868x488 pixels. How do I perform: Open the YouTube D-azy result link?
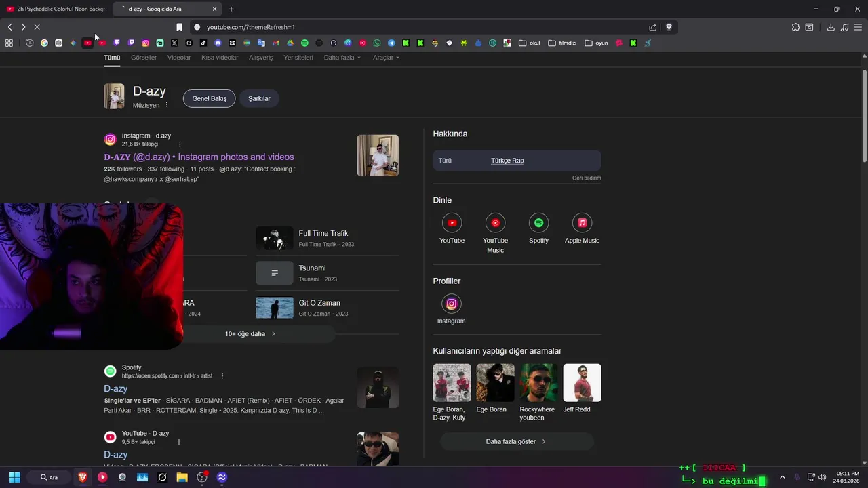(116, 455)
